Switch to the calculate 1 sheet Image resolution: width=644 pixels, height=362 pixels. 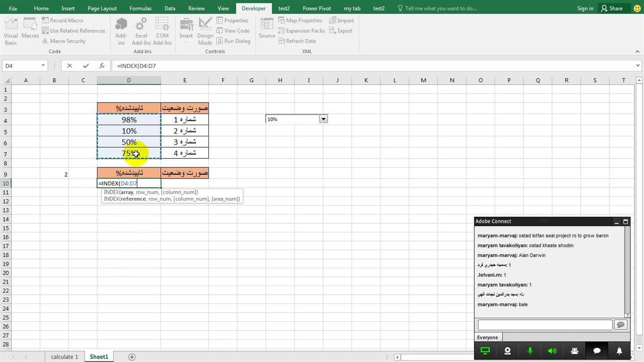64,356
